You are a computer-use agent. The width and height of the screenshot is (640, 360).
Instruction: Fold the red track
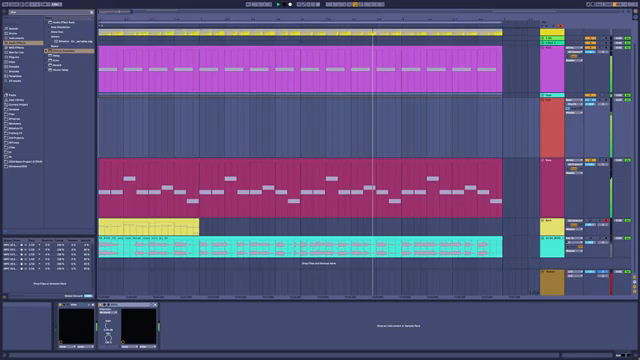(x=542, y=100)
